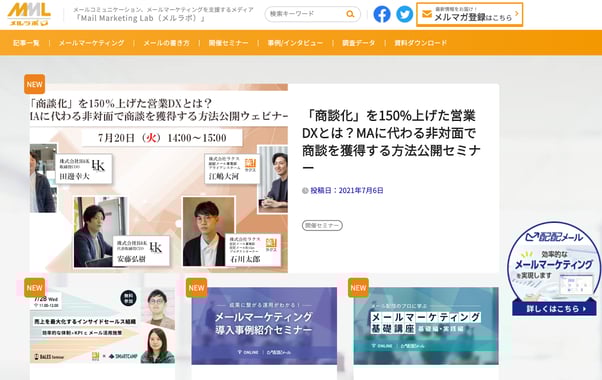Click the NEW badge on the 導入事例紹介セミナー card
Screen dimensions: 602x380
tap(197, 288)
